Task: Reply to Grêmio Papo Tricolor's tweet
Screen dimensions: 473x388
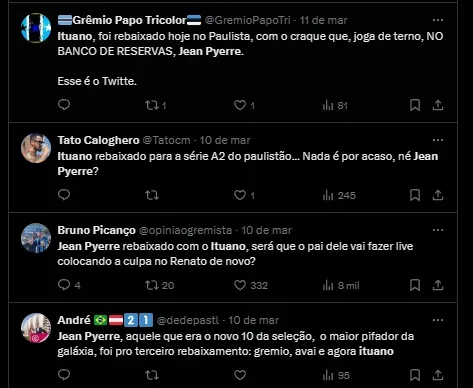Action: click(x=64, y=105)
